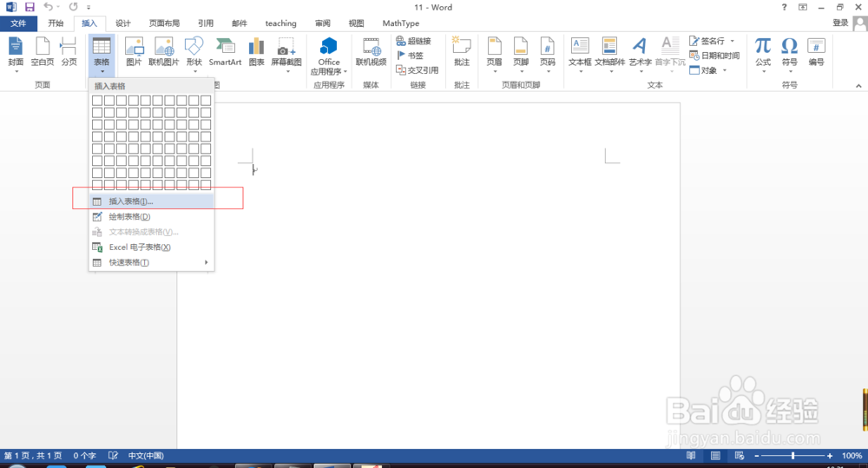Screen dimensions: 868x468
Task: Open the 100% zoom level dialog
Action: pyautogui.click(x=852, y=456)
